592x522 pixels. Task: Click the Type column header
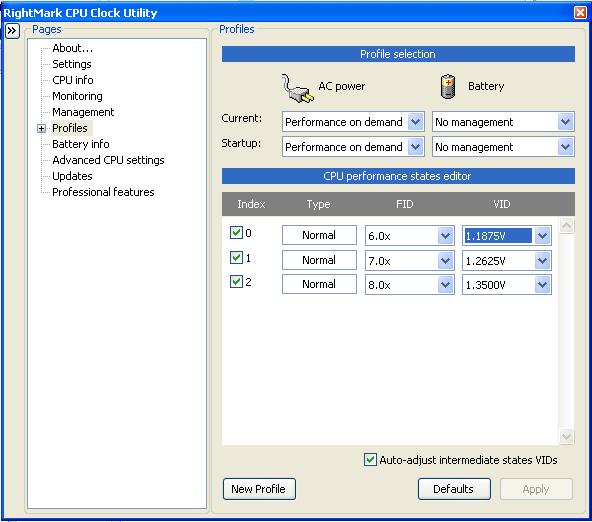(318, 204)
